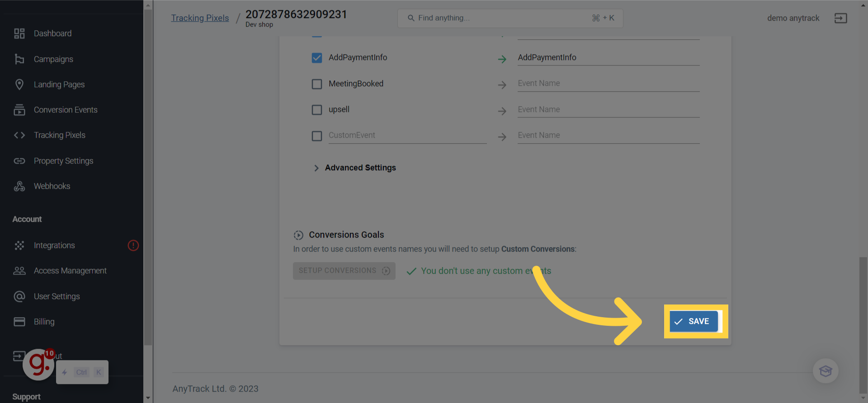Click the Conversion Events icon
Image resolution: width=868 pixels, height=403 pixels.
(x=19, y=110)
